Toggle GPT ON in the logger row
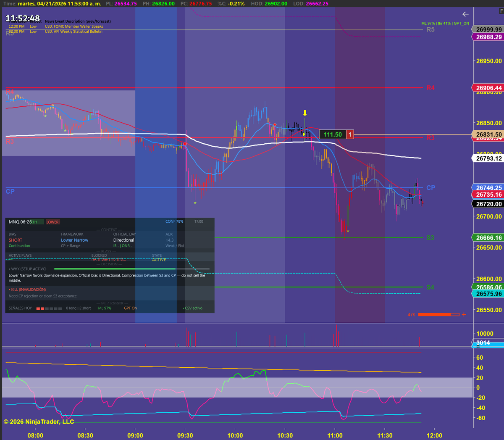504x440 pixels. pyautogui.click(x=130, y=308)
